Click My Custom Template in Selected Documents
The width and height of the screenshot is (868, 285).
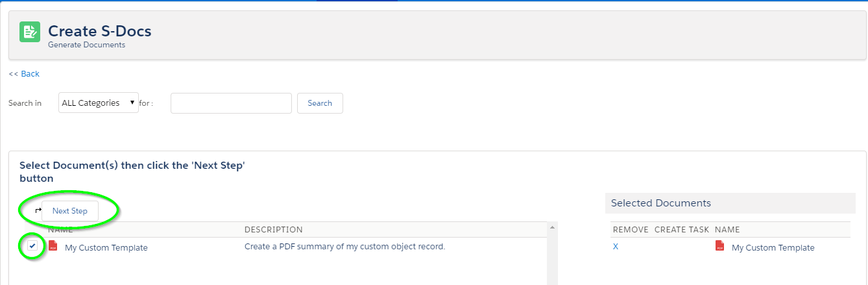[773, 247]
